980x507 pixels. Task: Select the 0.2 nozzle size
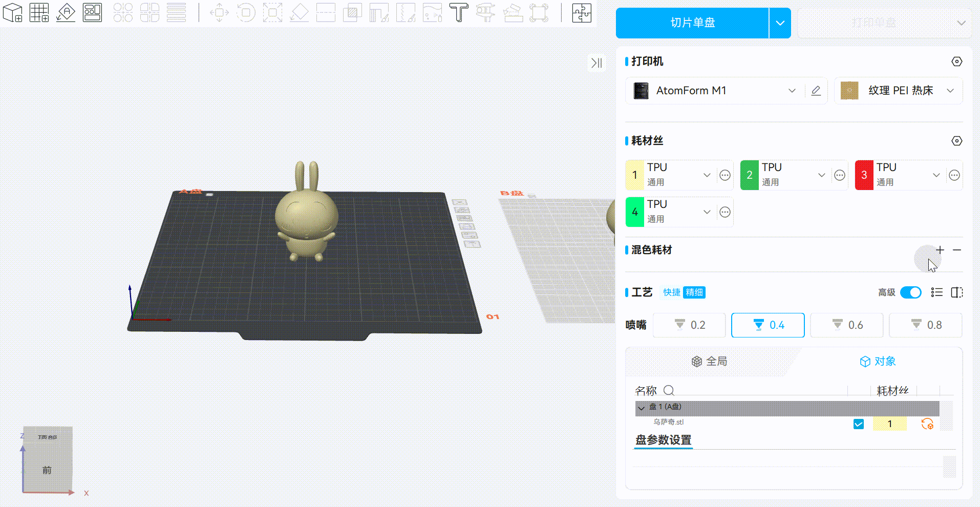pos(689,325)
